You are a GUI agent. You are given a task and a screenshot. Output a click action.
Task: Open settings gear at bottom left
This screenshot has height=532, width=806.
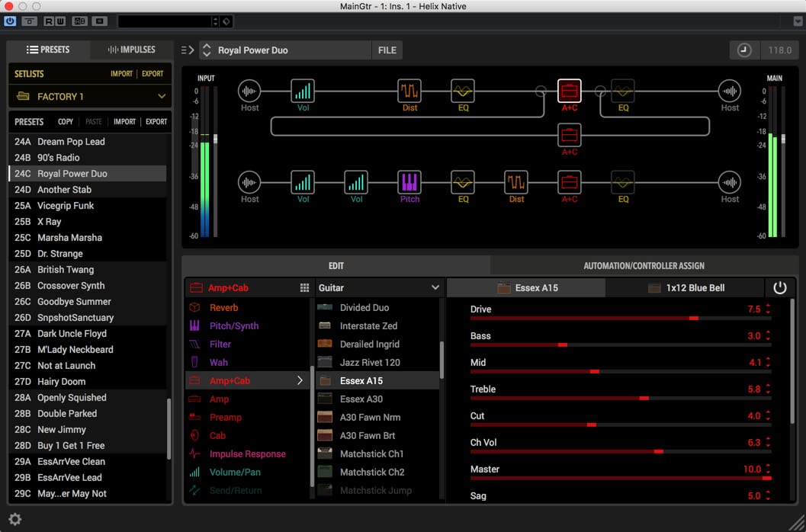tap(14, 519)
